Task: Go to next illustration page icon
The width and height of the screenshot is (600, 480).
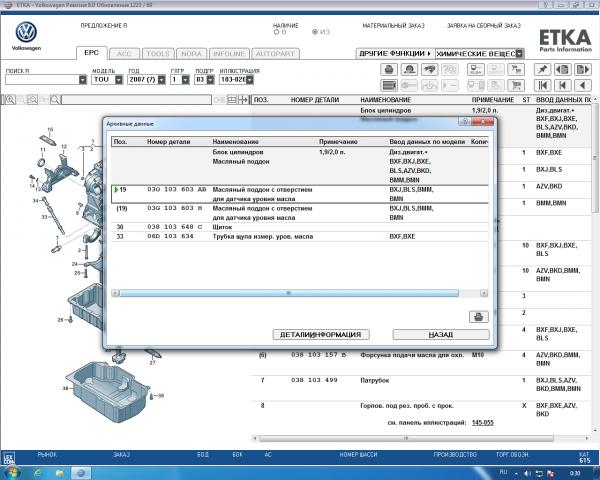Action: 583,70
